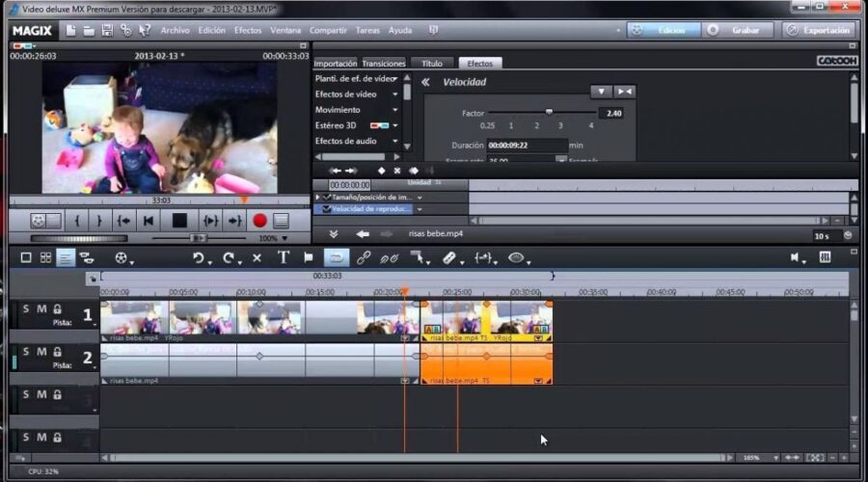Lock track 2 with the padlock
Viewport: 868px width, 482px height.
pyautogui.click(x=57, y=352)
